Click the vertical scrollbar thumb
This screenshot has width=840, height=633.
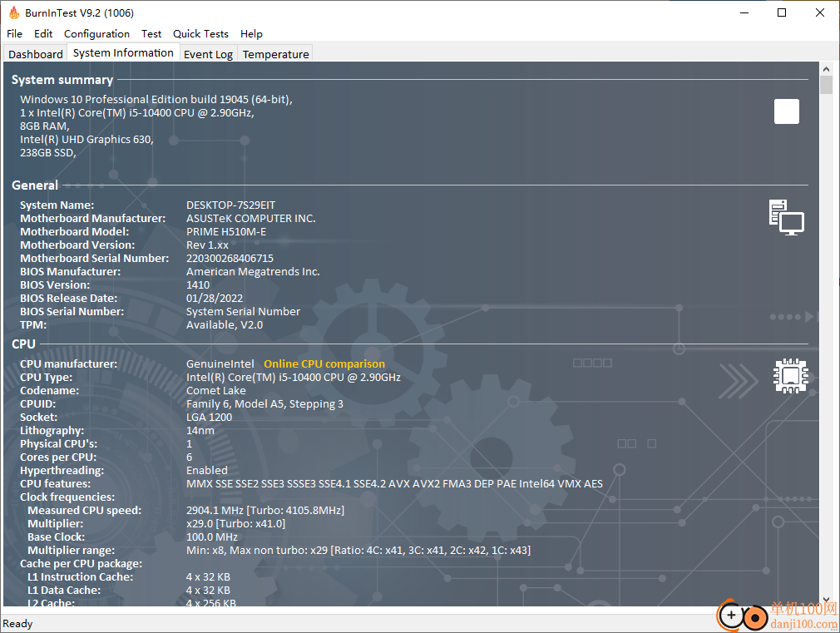(x=826, y=85)
